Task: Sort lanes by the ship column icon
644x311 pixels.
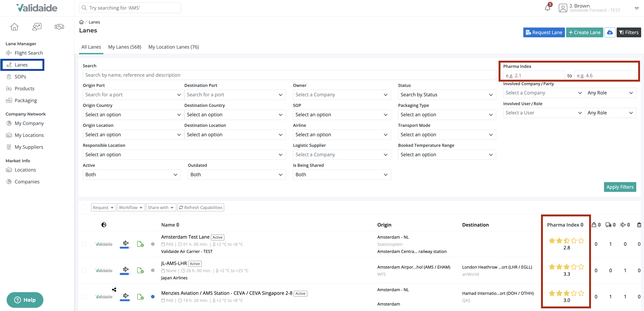Action: tap(595, 225)
